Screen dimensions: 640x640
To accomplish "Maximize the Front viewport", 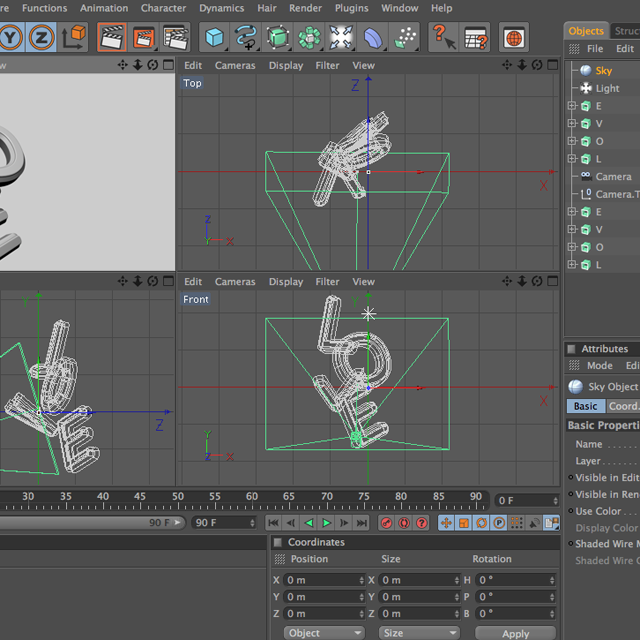I will coord(553,281).
